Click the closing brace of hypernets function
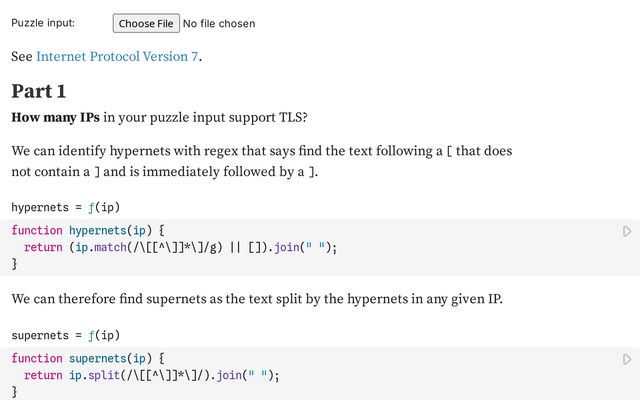640x400 pixels. (x=14, y=265)
